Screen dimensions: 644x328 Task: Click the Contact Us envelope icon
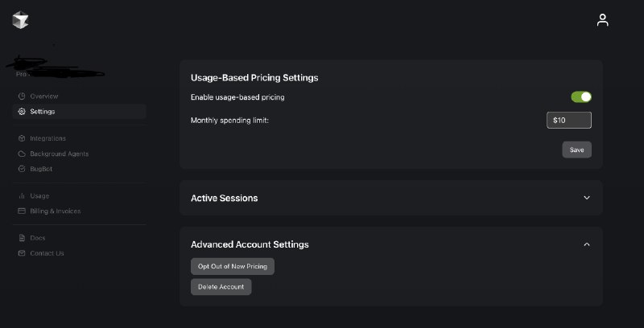pos(22,253)
